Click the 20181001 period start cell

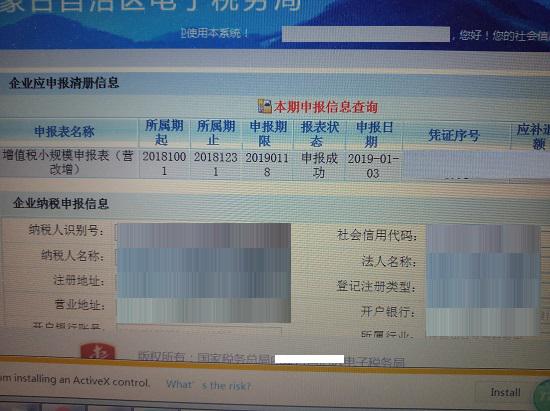164,163
